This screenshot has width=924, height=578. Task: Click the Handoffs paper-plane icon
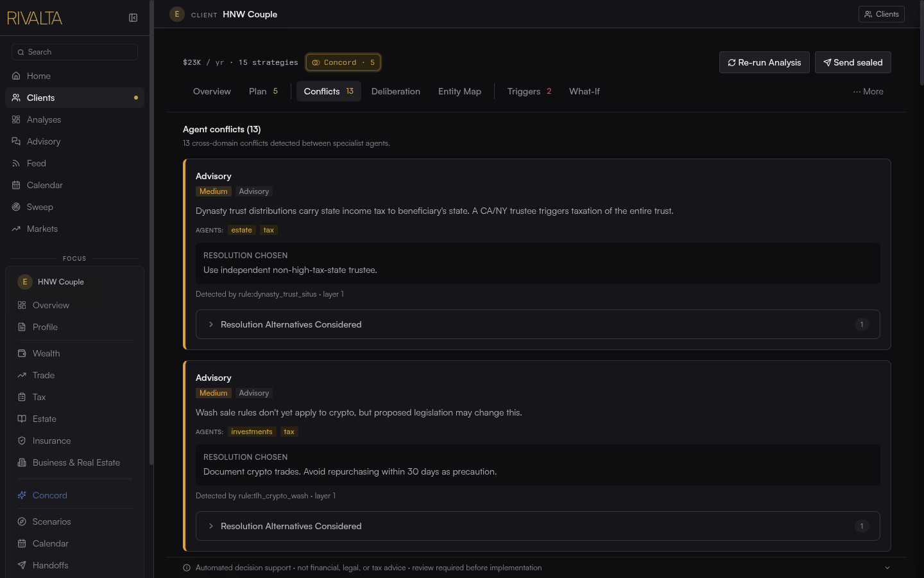tap(22, 565)
